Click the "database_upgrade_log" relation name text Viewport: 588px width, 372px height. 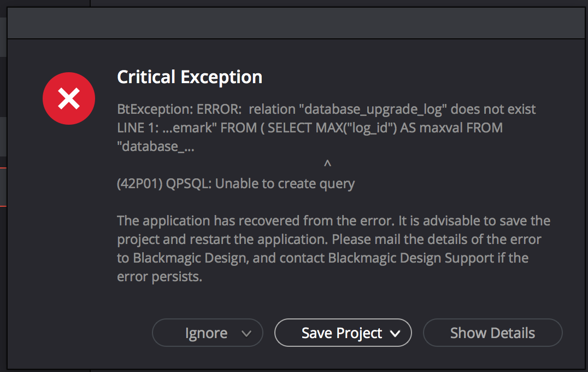(372, 109)
